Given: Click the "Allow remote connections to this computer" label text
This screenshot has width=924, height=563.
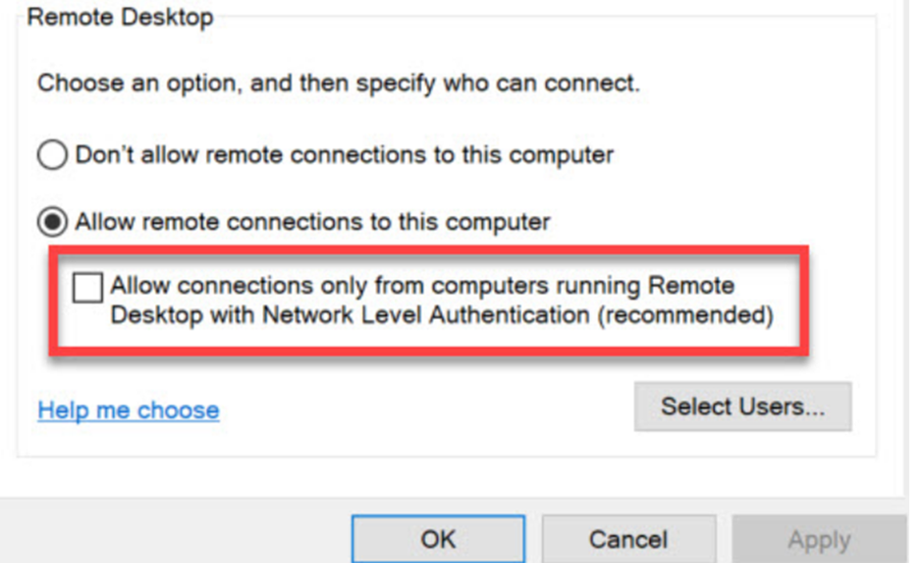Looking at the screenshot, I should coord(312,222).
